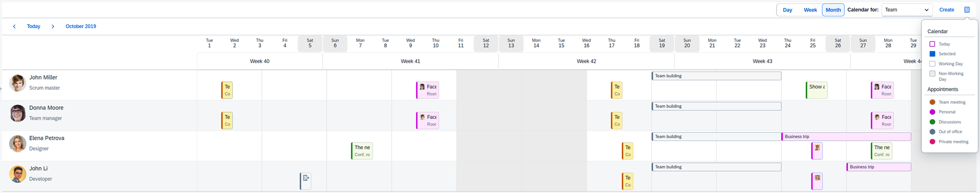
Task: Open Elena Petrova's personal appointment with photo
Action: 817,151
